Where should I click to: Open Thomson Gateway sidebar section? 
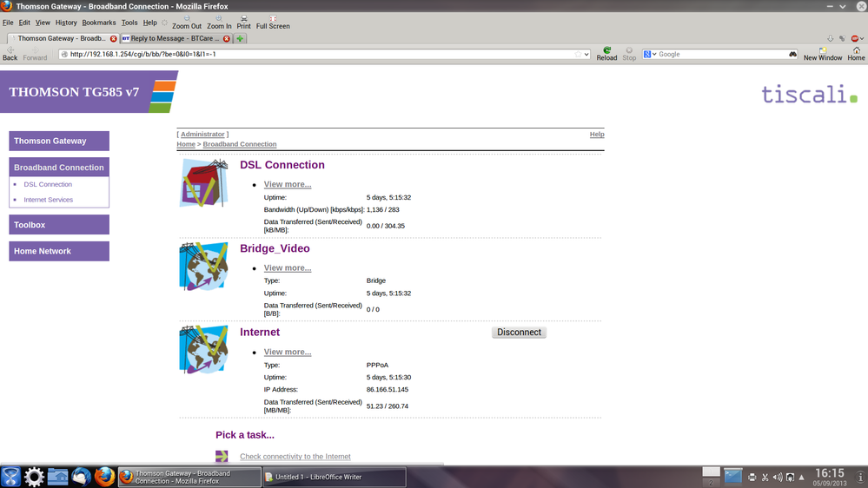tap(59, 141)
